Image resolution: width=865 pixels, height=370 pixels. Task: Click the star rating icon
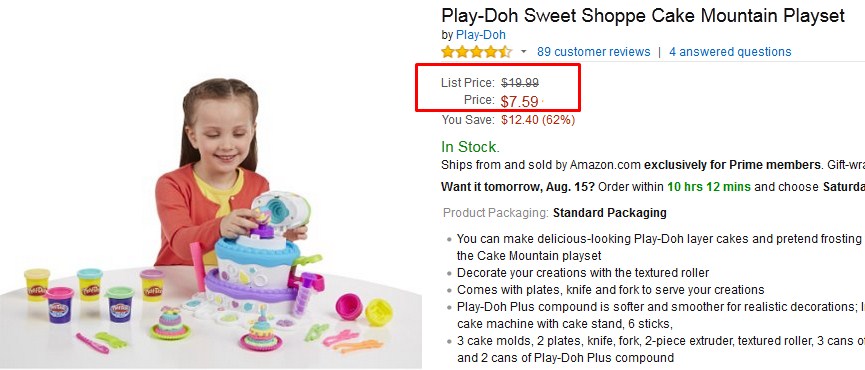[x=477, y=52]
